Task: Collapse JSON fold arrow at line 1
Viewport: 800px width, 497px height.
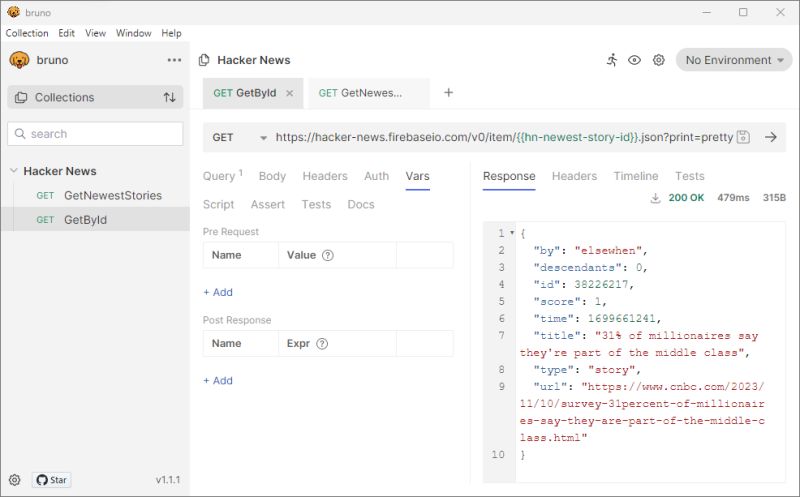Action: 512,233
